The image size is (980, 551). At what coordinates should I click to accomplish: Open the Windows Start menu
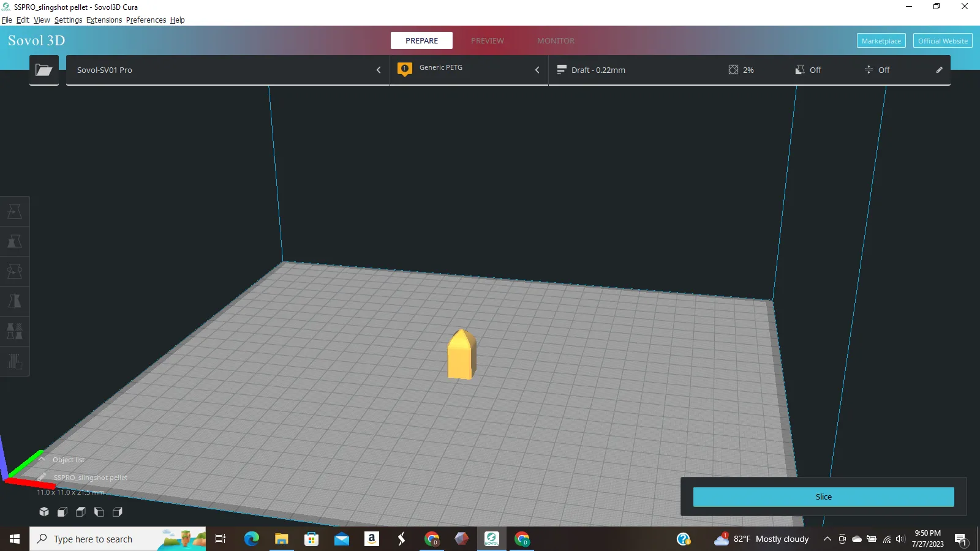15,539
